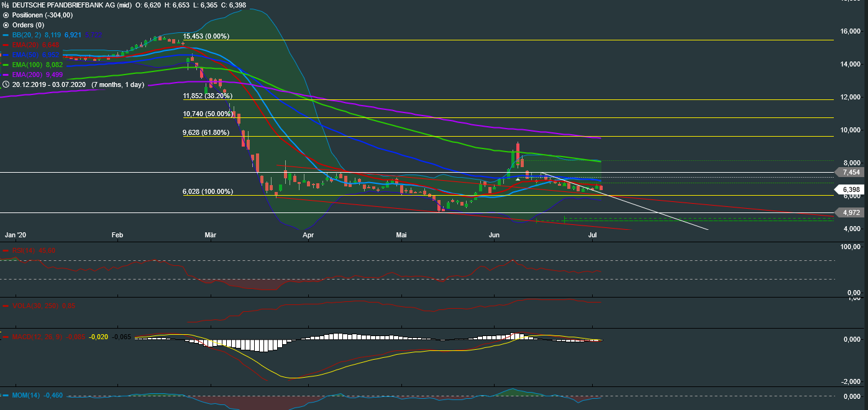Click the Jun time axis label
Image resolution: width=868 pixels, height=410 pixels.
[495, 235]
